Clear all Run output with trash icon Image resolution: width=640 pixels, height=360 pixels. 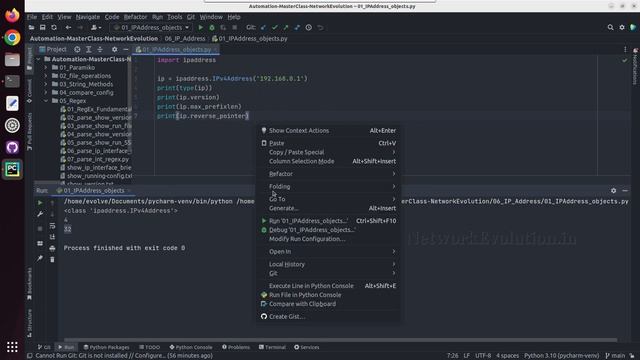coord(52,259)
